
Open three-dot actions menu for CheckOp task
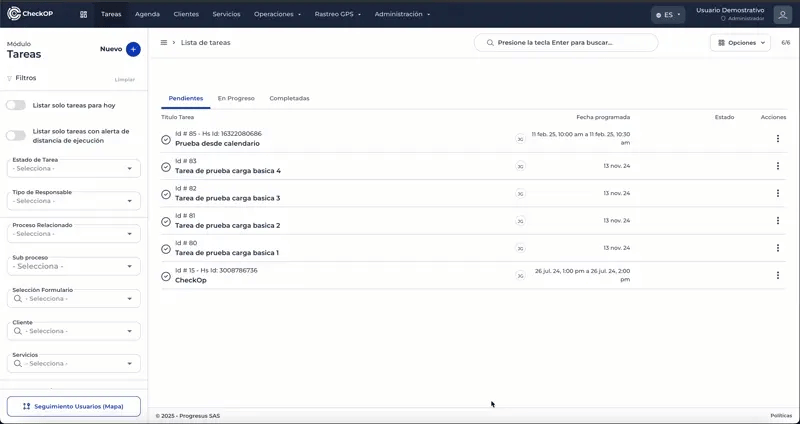777,275
